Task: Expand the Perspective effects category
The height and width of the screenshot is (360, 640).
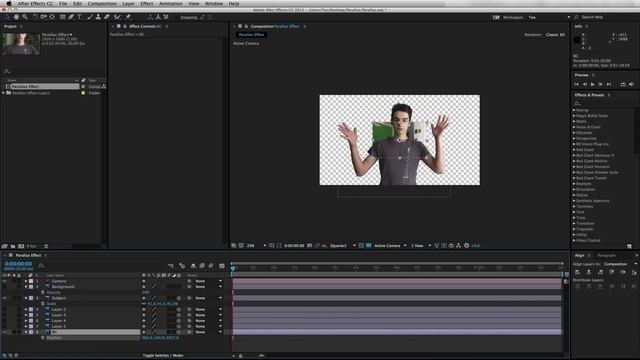Action: click(574, 138)
